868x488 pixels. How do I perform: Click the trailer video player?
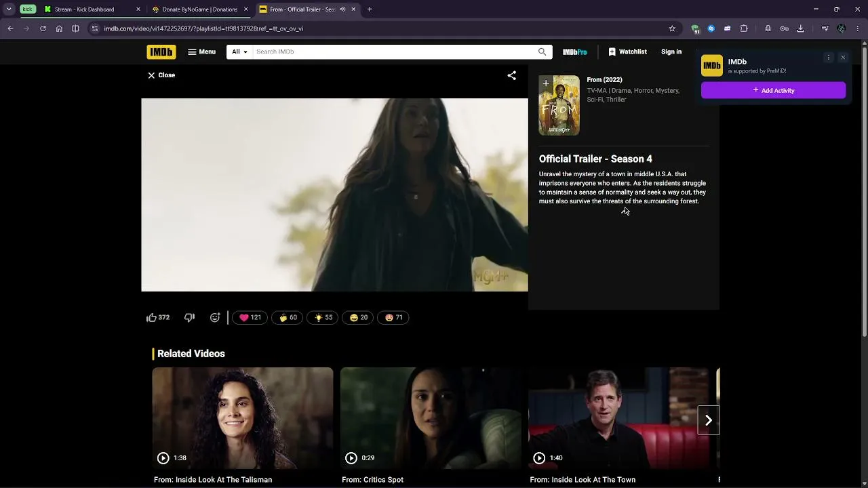[x=334, y=195]
